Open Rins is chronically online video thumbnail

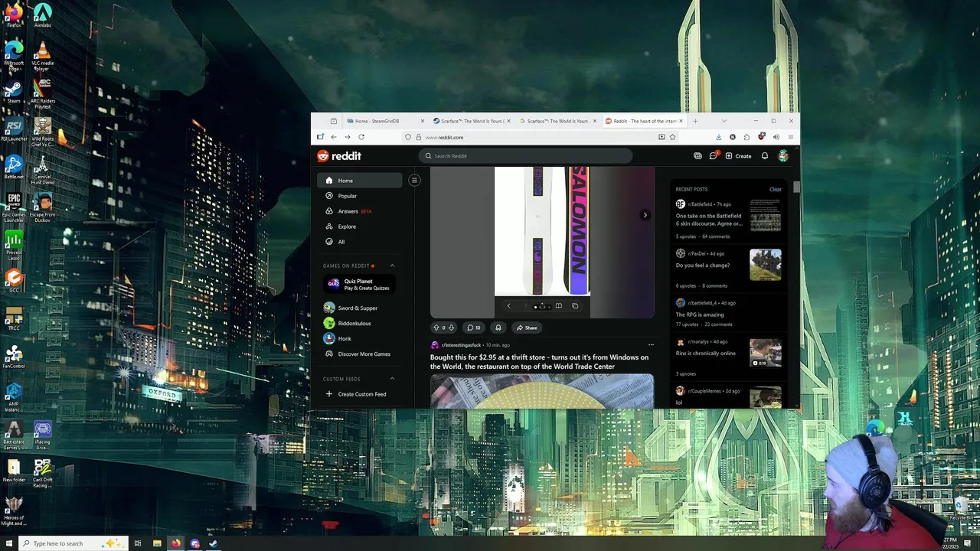click(766, 353)
